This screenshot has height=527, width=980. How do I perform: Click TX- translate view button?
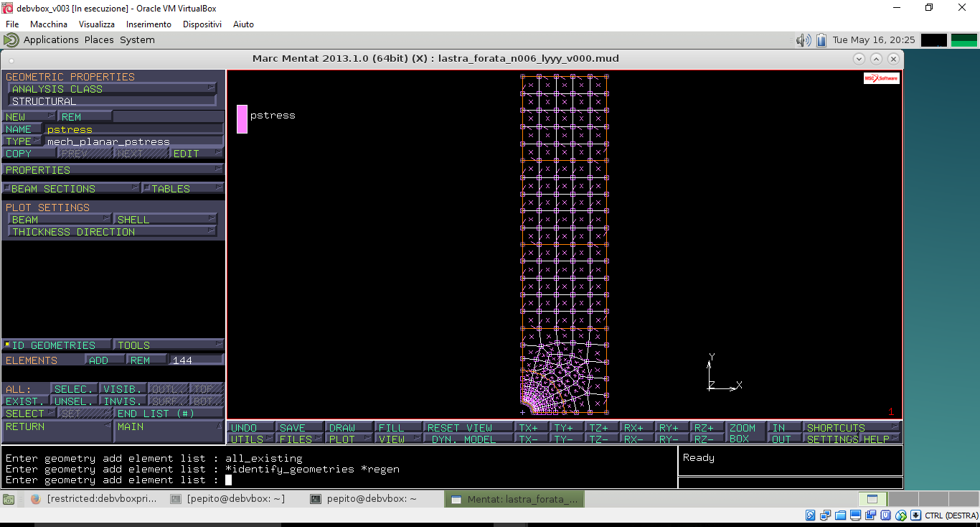[x=531, y=439]
